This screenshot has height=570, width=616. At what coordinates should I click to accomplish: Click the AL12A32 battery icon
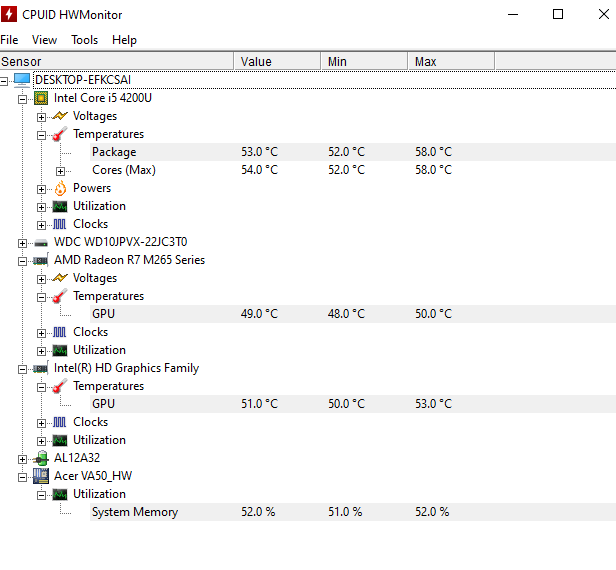pos(41,458)
